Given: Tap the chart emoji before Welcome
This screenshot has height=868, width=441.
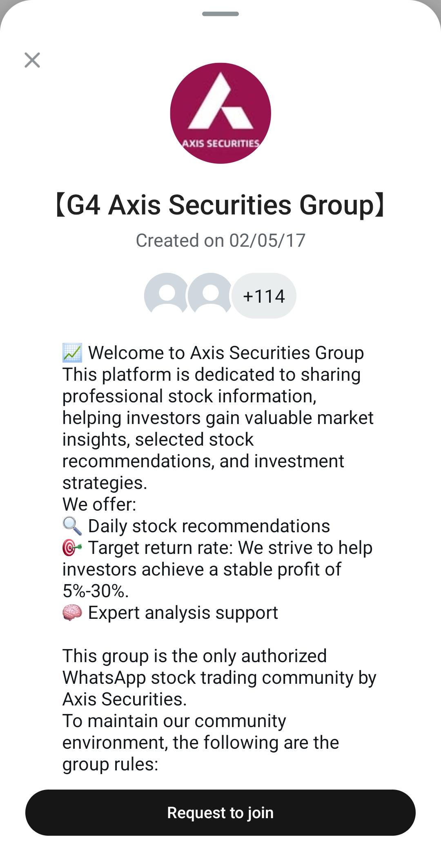Looking at the screenshot, I should pyautogui.click(x=72, y=353).
